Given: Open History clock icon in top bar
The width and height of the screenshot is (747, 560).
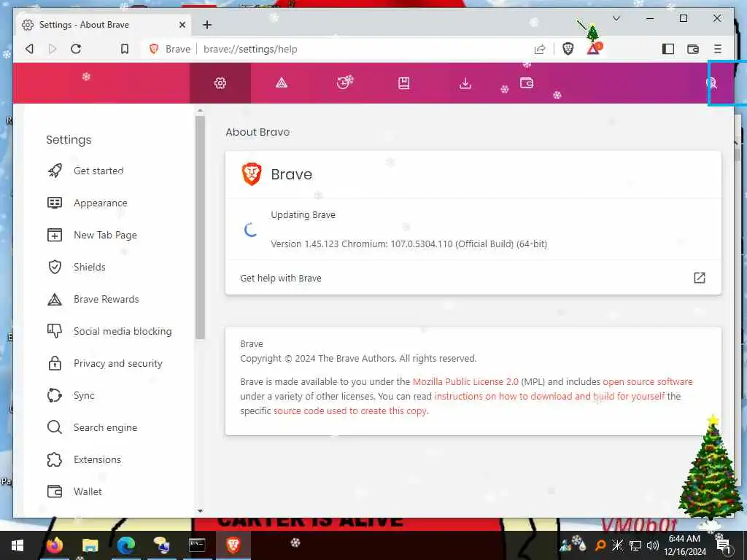Looking at the screenshot, I should coord(344,83).
